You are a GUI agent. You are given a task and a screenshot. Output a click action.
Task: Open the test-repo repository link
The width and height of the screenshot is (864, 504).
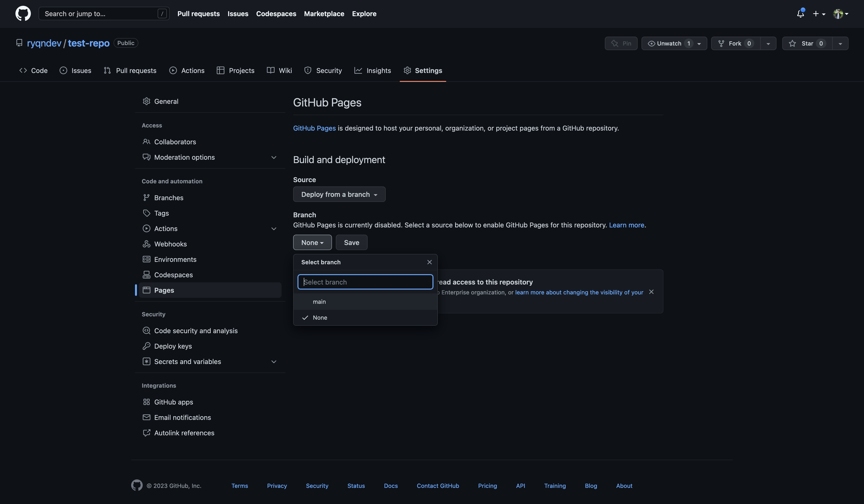point(88,43)
